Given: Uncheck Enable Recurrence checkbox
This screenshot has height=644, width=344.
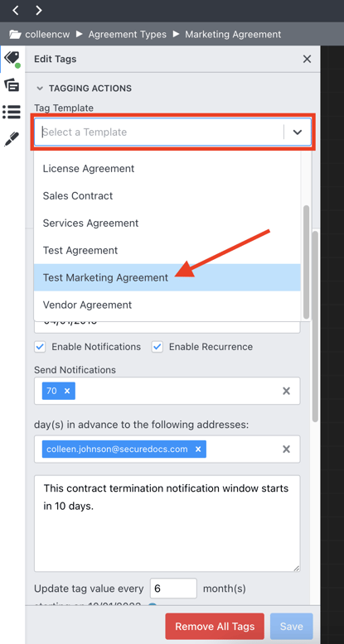Looking at the screenshot, I should 157,347.
